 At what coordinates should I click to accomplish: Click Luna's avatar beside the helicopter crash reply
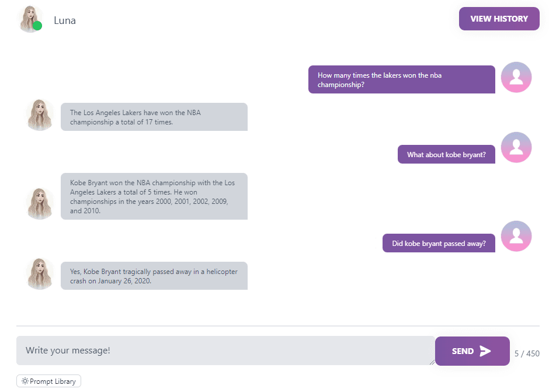40,273
